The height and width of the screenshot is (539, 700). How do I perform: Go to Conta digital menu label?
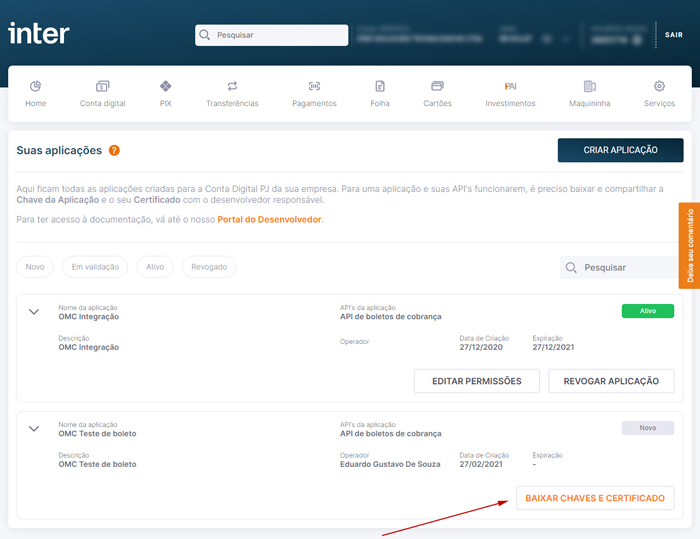(x=103, y=104)
